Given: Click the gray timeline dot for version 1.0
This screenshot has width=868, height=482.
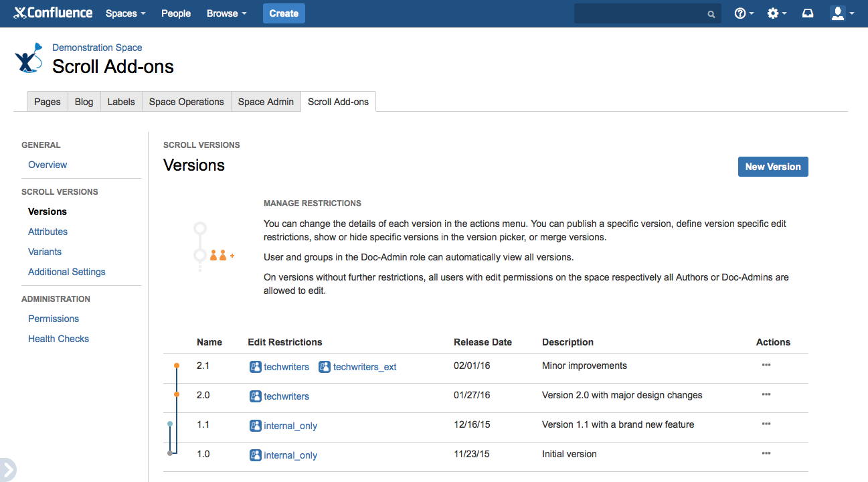Looking at the screenshot, I should [170, 453].
